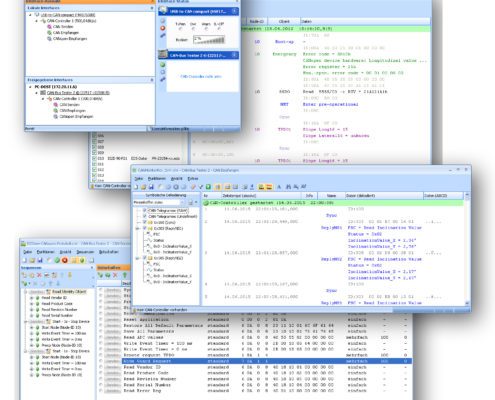Collapse the Freigegebene Interfaces panel

click(x=152, y=80)
